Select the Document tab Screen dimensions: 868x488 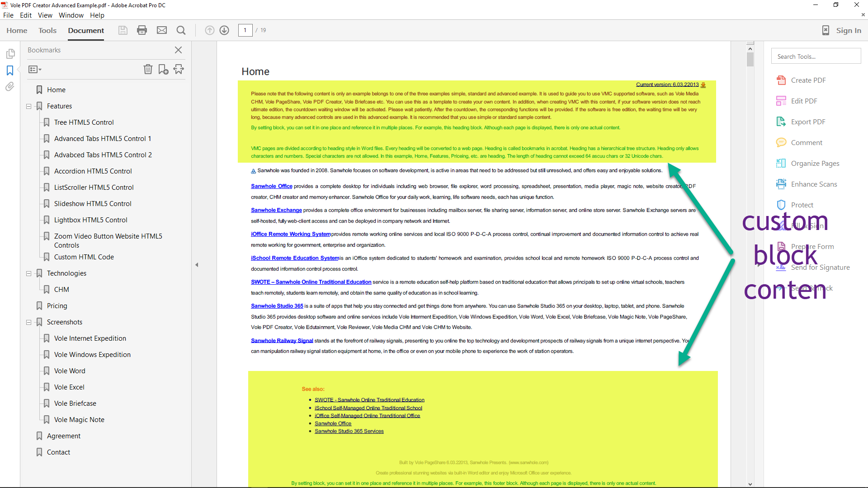[x=86, y=30]
